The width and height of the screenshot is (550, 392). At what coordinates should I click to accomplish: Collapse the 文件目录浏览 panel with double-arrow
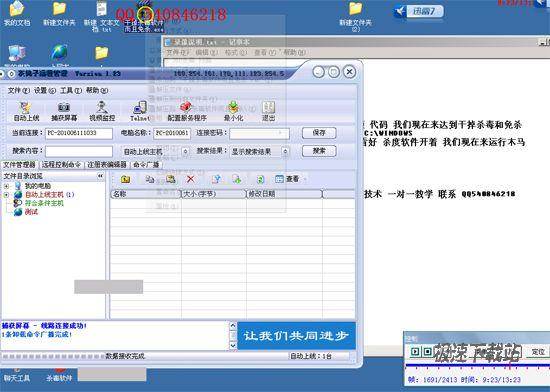pos(100,176)
